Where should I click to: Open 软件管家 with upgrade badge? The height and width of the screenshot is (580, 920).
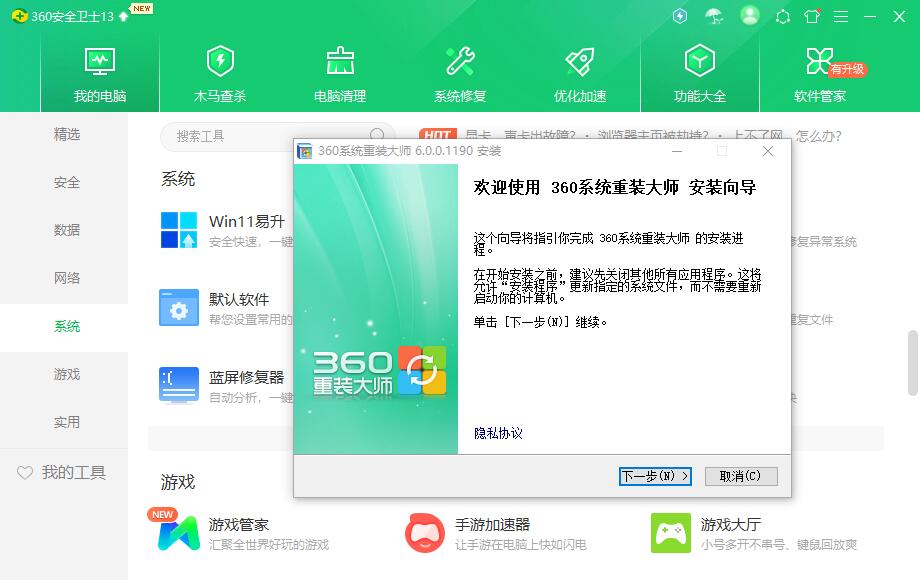coord(820,74)
